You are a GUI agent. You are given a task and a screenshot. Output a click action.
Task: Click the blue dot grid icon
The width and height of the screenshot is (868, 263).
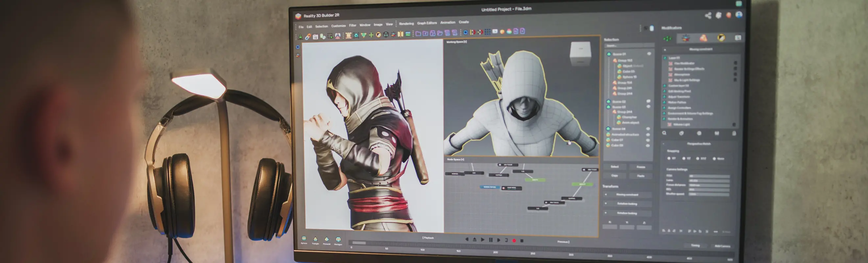488,32
